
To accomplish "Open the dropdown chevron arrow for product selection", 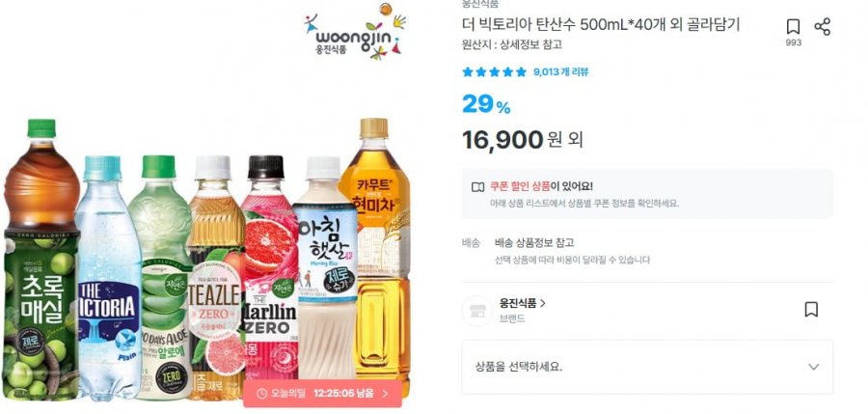I will 813,367.
